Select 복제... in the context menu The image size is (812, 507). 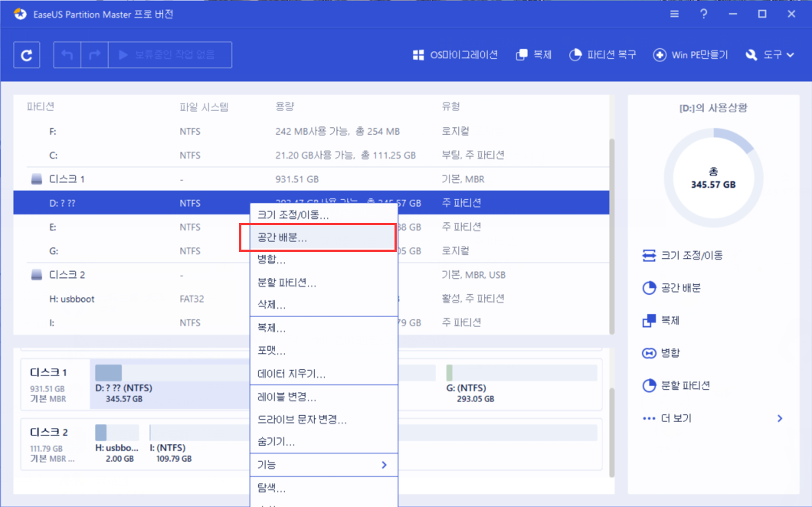click(324, 329)
